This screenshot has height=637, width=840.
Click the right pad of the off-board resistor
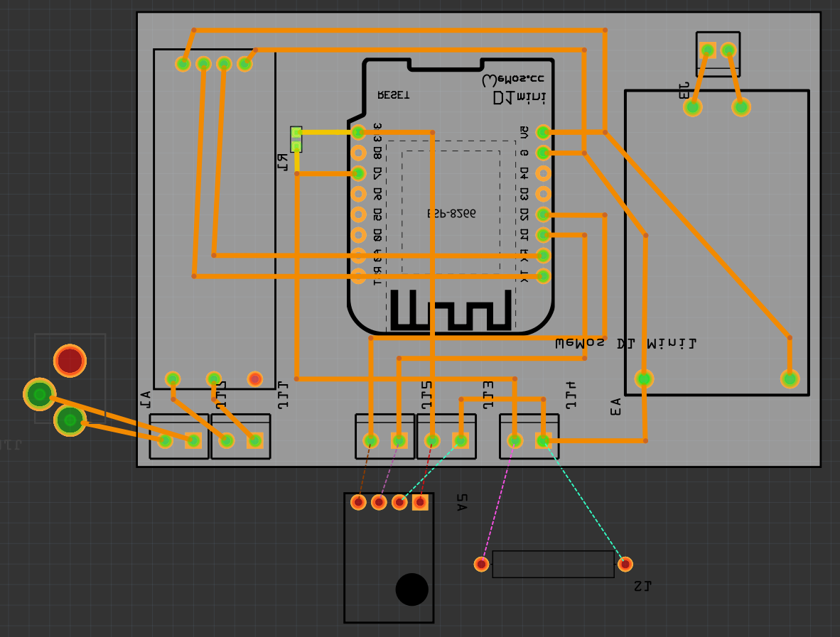pyautogui.click(x=625, y=564)
